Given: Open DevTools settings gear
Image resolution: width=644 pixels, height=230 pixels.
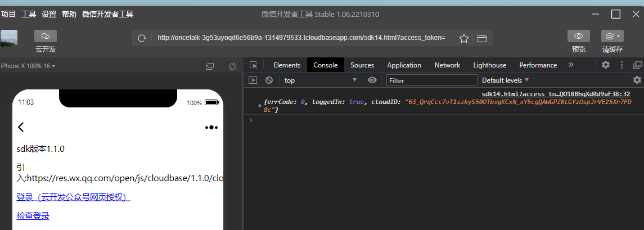Looking at the screenshot, I should (x=605, y=65).
